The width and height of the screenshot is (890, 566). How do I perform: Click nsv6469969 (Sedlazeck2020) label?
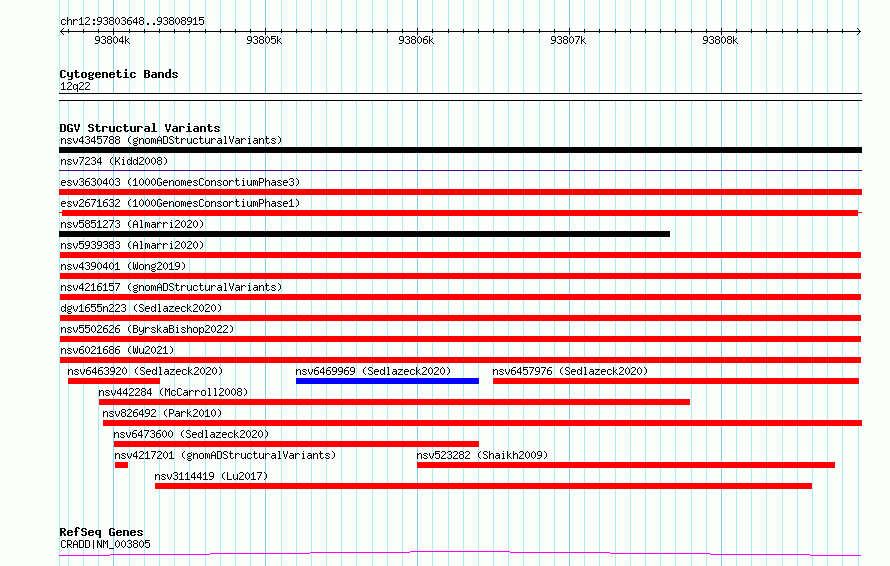[x=373, y=371]
